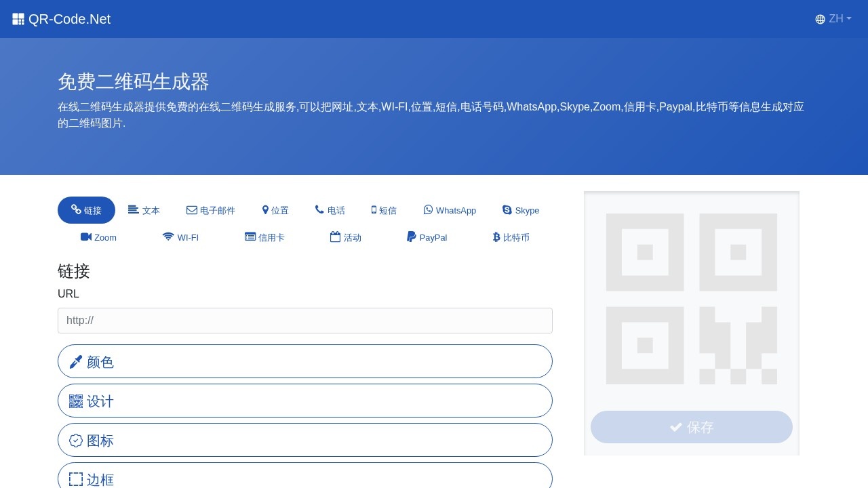This screenshot has width=868, height=488.
Task: Switch to the PayPal tab
Action: click(427, 237)
